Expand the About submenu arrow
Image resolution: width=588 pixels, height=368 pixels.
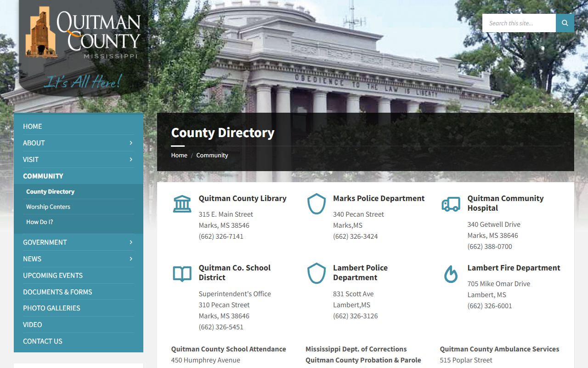coord(131,143)
